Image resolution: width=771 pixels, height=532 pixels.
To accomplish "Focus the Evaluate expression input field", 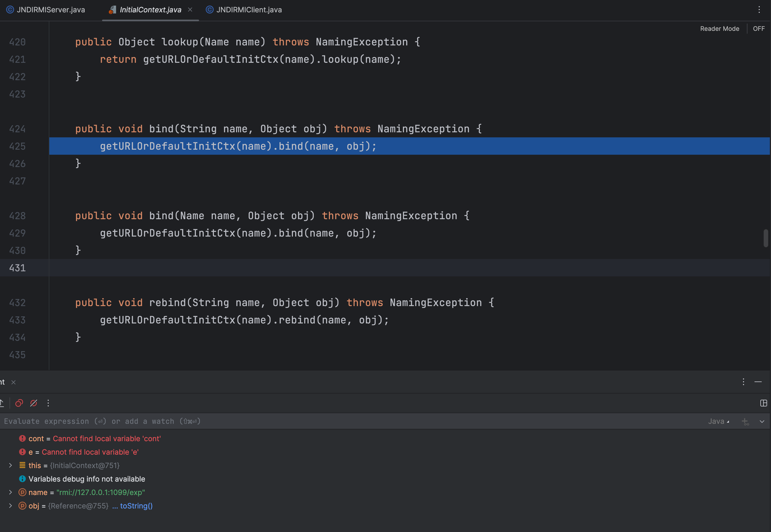I will (350, 421).
